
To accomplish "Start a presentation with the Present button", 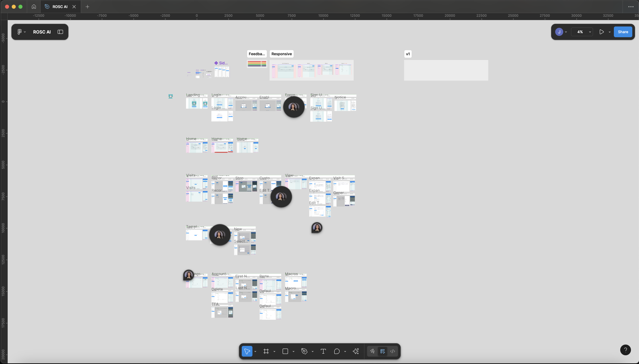I will coord(601,32).
